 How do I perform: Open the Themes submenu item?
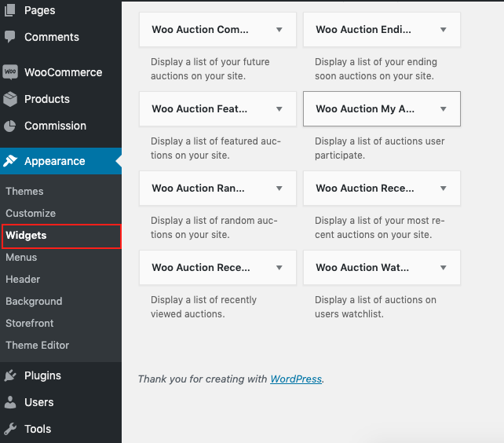point(24,192)
